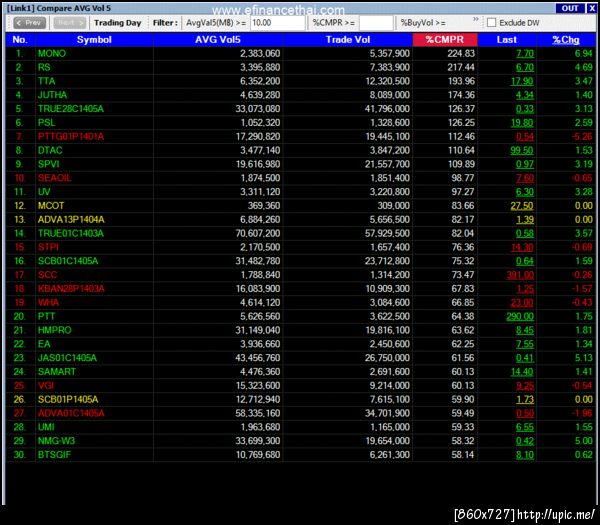Open PTT last price 290.00 link
The width and height of the screenshot is (600, 525).
tap(520, 316)
